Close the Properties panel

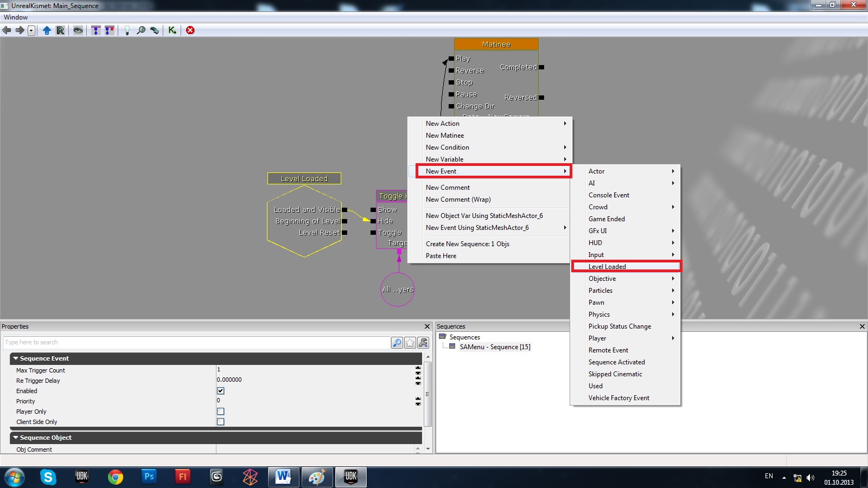427,326
